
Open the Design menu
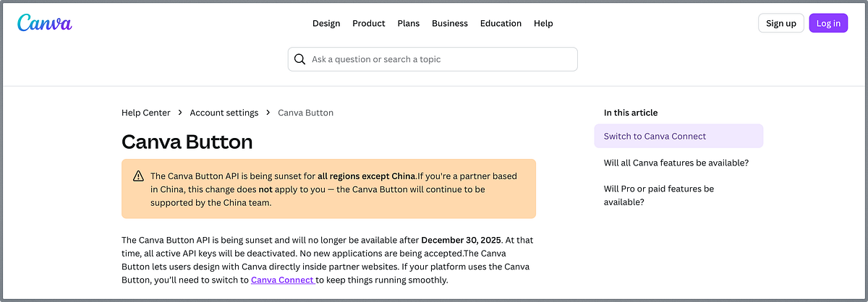(326, 23)
